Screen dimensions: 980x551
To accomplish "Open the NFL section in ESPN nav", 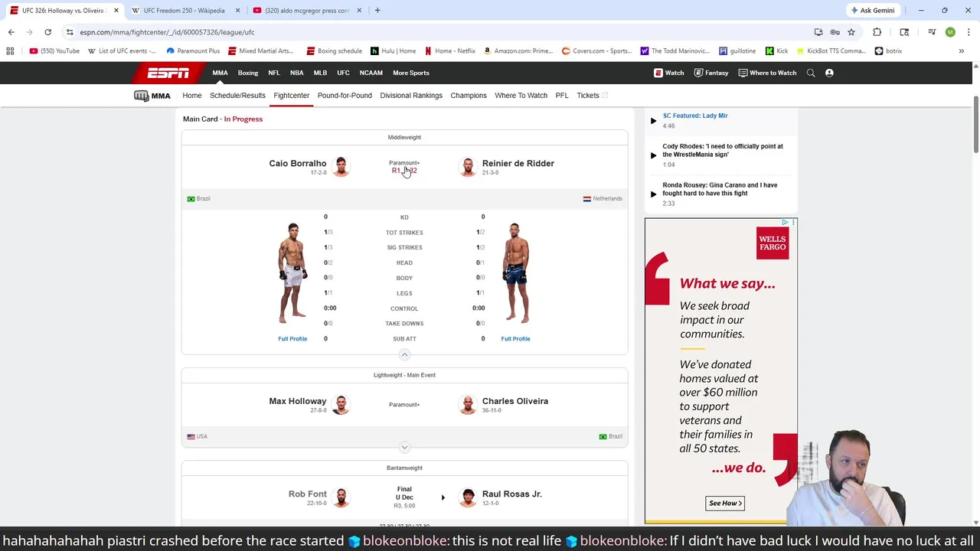I will click(274, 73).
